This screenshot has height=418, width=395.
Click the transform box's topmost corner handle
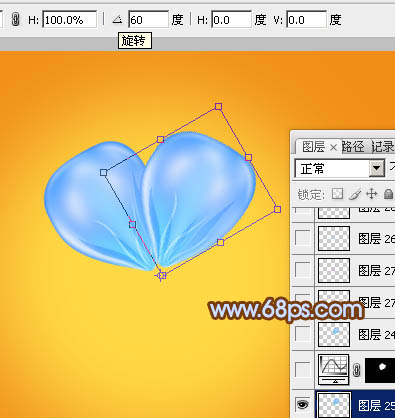pyautogui.click(x=218, y=106)
